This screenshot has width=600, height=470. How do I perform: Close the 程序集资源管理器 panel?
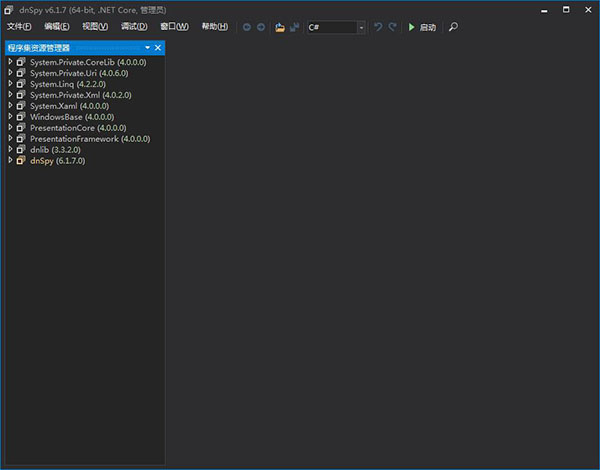tap(158, 48)
